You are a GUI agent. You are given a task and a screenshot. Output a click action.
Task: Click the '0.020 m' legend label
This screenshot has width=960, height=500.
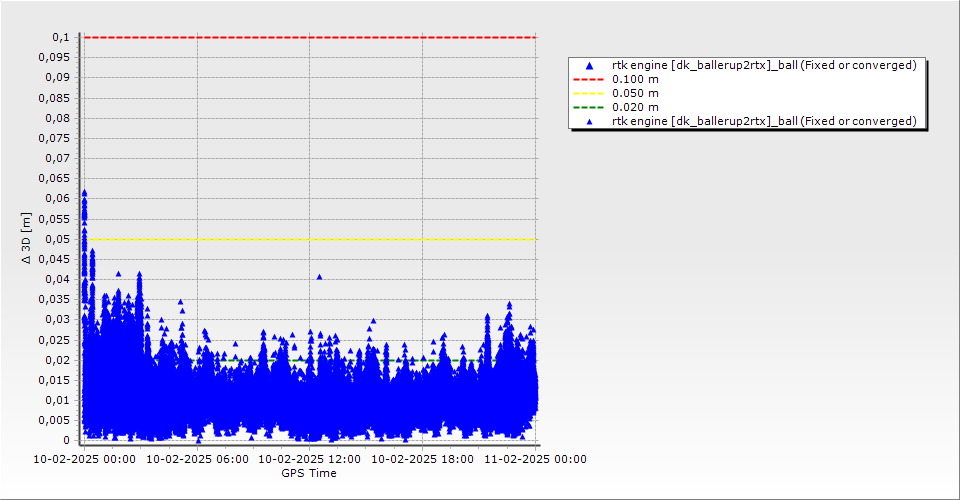click(636, 108)
